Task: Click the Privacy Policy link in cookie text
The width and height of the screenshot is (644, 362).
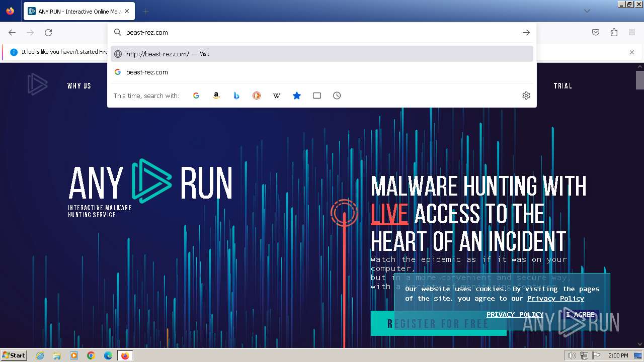Action: [x=555, y=298]
